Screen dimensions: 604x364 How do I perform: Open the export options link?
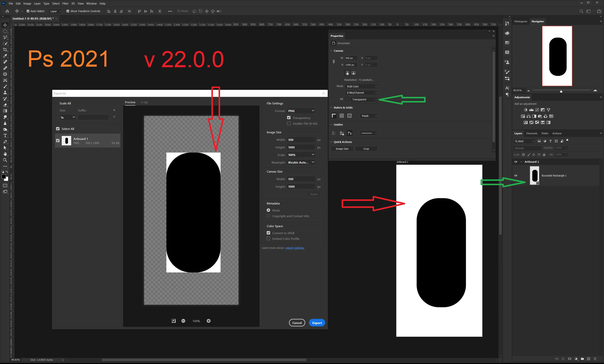pos(295,248)
